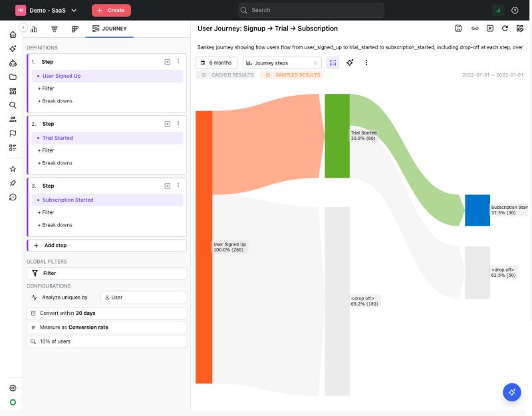Click the save icon in the header
The image size is (532, 416).
(458, 29)
